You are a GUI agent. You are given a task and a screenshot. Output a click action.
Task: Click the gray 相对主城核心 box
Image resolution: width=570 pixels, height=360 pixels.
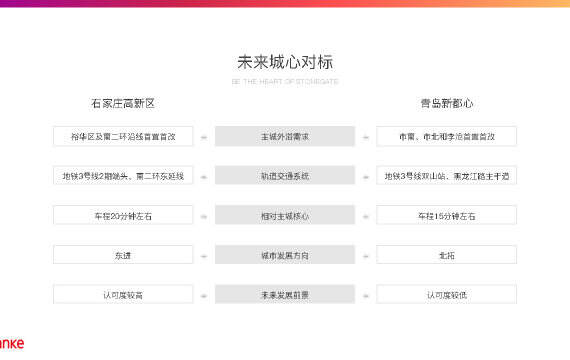coord(285,216)
